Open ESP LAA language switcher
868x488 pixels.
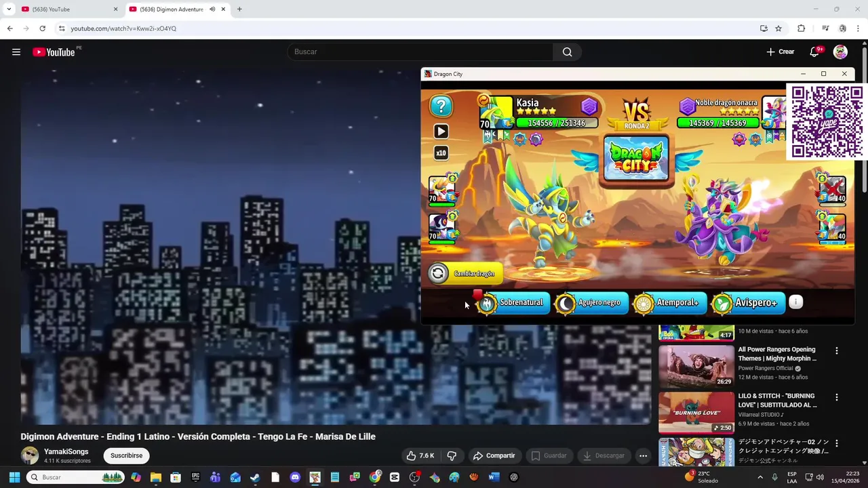792,477
